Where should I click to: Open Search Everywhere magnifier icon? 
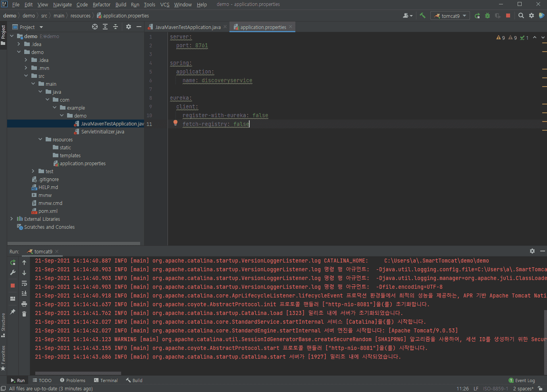(521, 15)
